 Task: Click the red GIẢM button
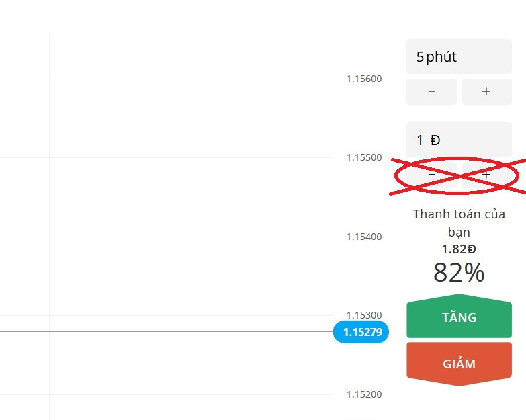[x=459, y=364]
